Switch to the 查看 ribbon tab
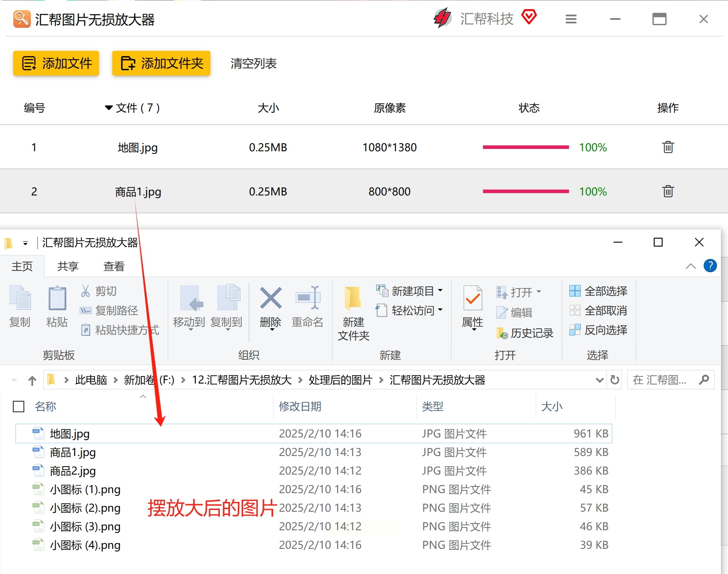This screenshot has width=728, height=574. pos(114,266)
